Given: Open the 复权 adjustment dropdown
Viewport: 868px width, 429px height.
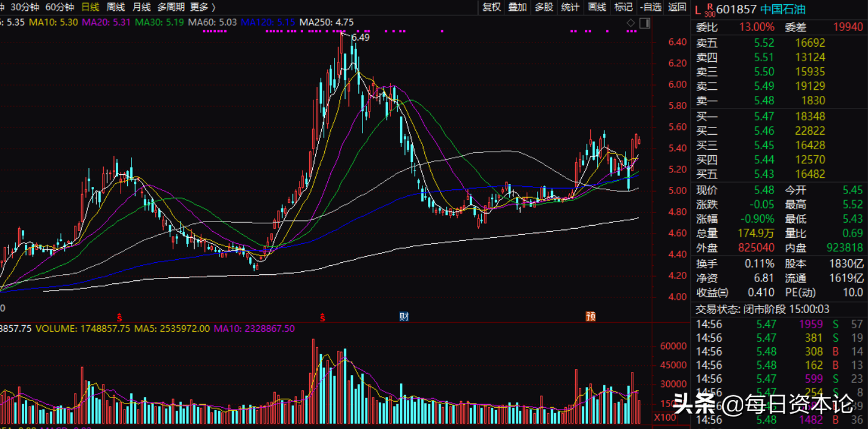Looking at the screenshot, I should point(492,7).
